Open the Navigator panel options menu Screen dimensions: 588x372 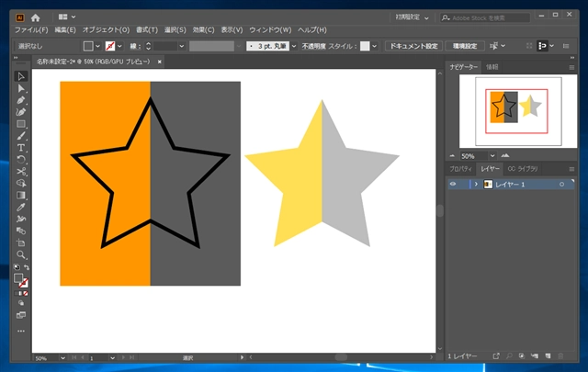[x=571, y=67]
